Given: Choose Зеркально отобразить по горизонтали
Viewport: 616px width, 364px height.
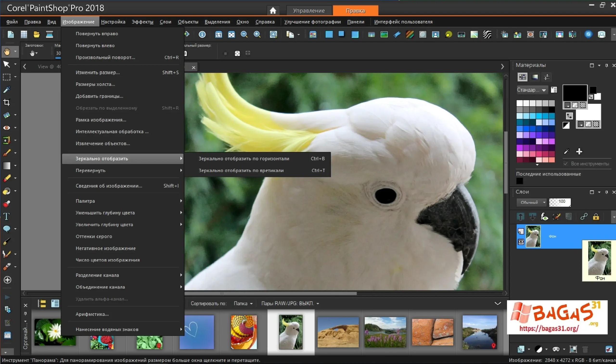Looking at the screenshot, I should 243,158.
